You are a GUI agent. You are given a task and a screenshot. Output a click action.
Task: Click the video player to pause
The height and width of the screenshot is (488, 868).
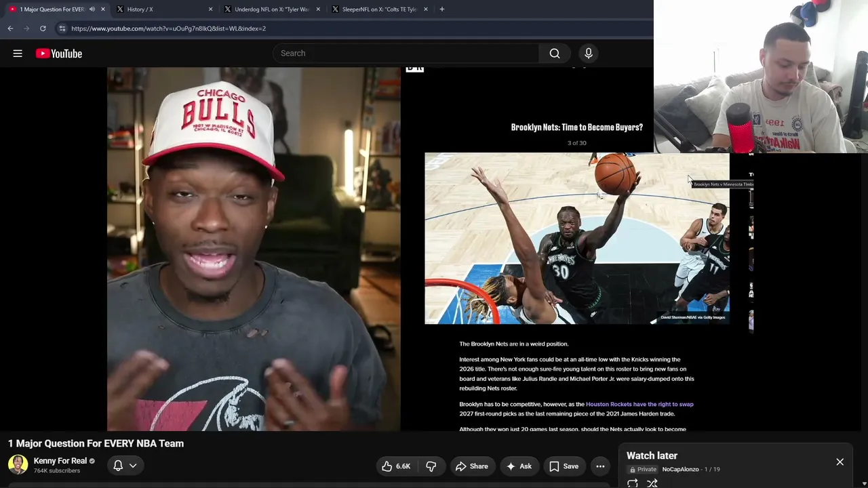coord(430,249)
